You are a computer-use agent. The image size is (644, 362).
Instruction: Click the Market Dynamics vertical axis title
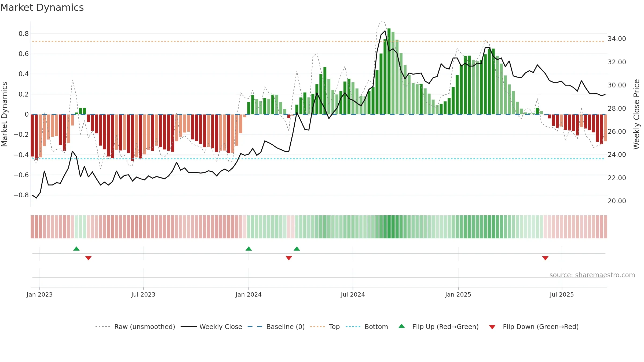(4, 114)
